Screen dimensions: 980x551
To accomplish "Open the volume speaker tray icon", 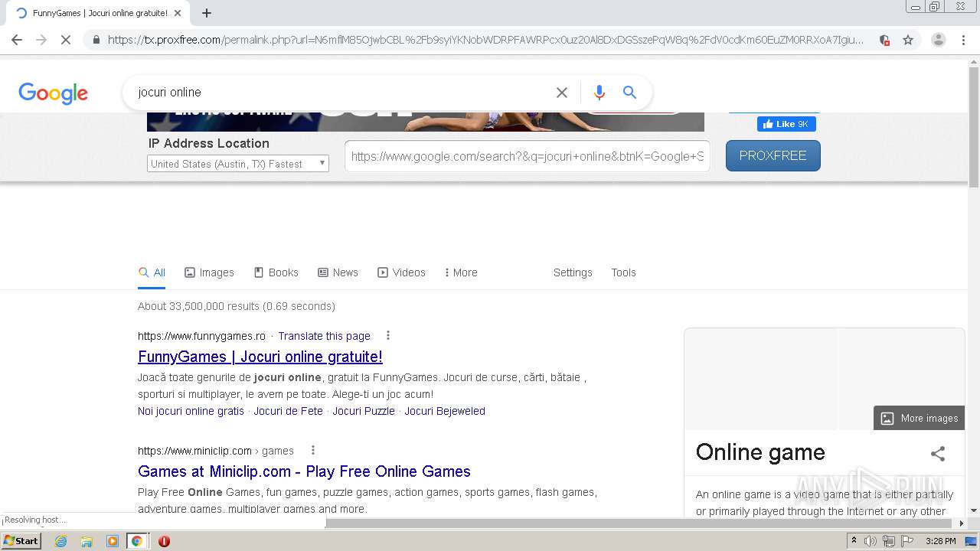I will 870,541.
